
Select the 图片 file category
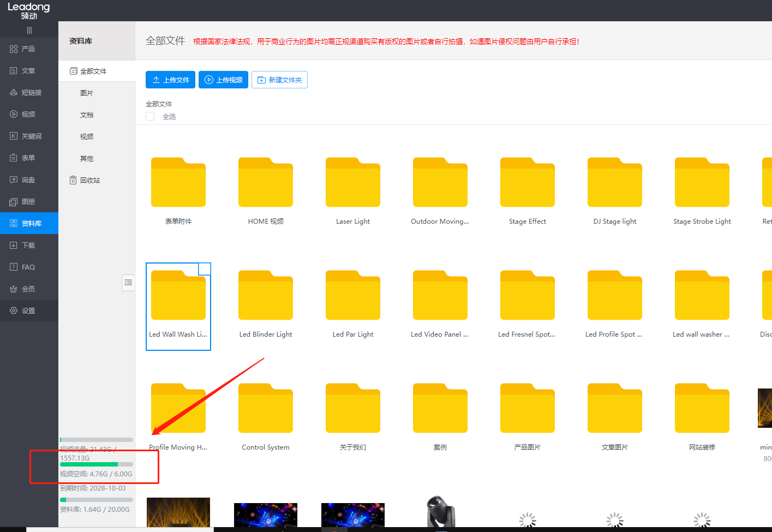87,93
